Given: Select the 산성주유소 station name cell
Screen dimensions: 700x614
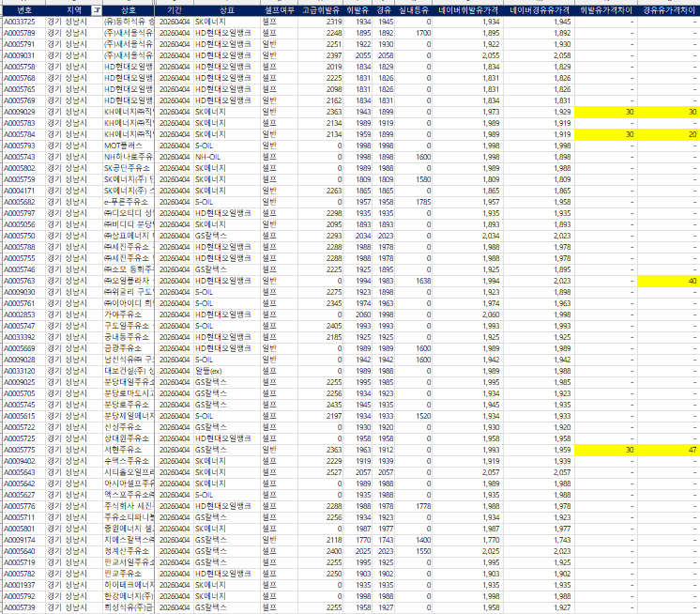Looking at the screenshot, I should point(129,427).
